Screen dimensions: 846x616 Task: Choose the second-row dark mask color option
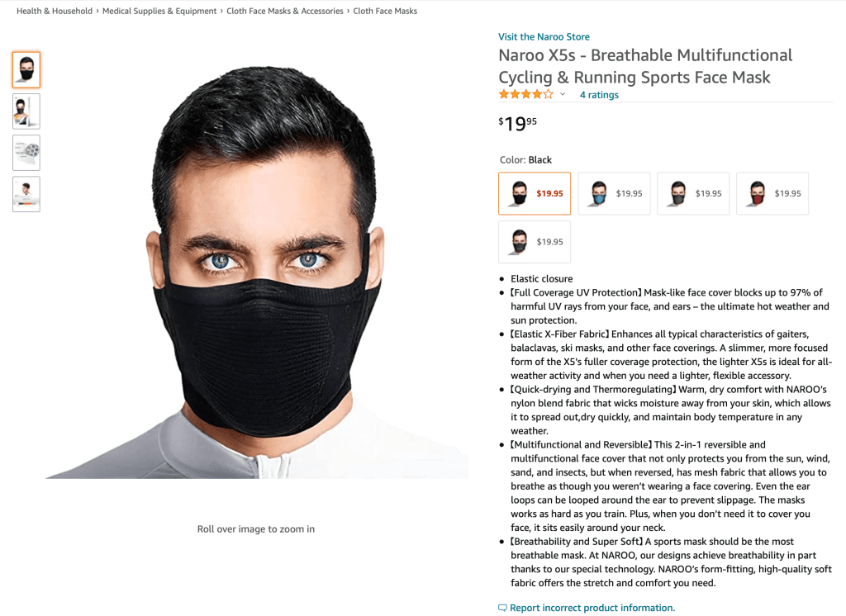(x=534, y=242)
